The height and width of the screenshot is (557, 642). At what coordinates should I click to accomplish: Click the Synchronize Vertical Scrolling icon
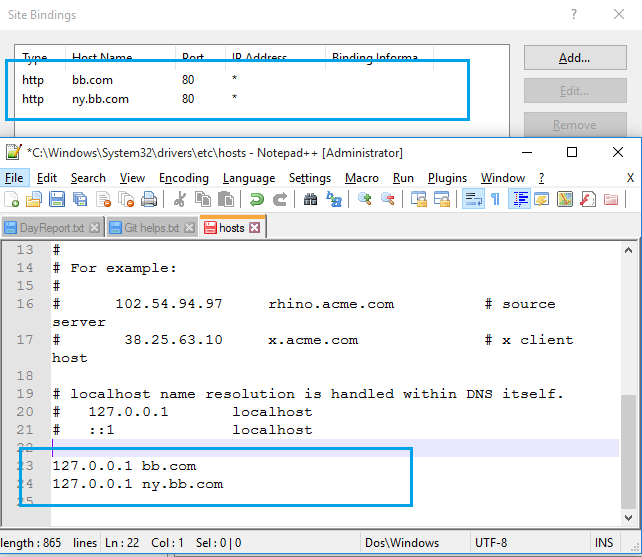pyautogui.click(x=418, y=199)
